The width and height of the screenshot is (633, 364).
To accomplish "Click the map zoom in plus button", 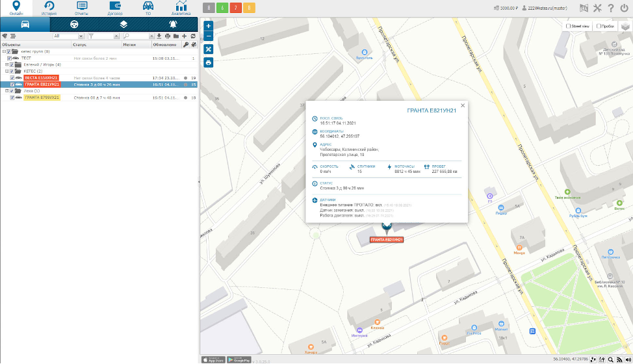I will [x=209, y=27].
